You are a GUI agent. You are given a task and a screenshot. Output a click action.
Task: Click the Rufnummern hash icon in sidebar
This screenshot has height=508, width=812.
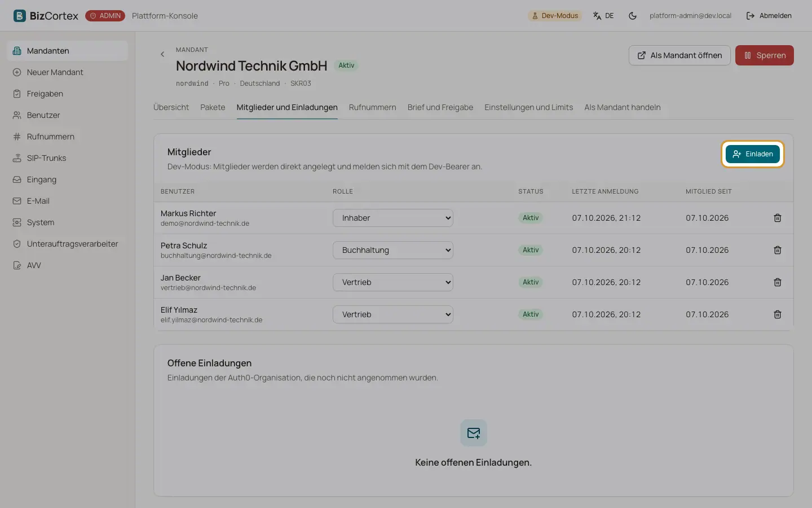pyautogui.click(x=17, y=137)
